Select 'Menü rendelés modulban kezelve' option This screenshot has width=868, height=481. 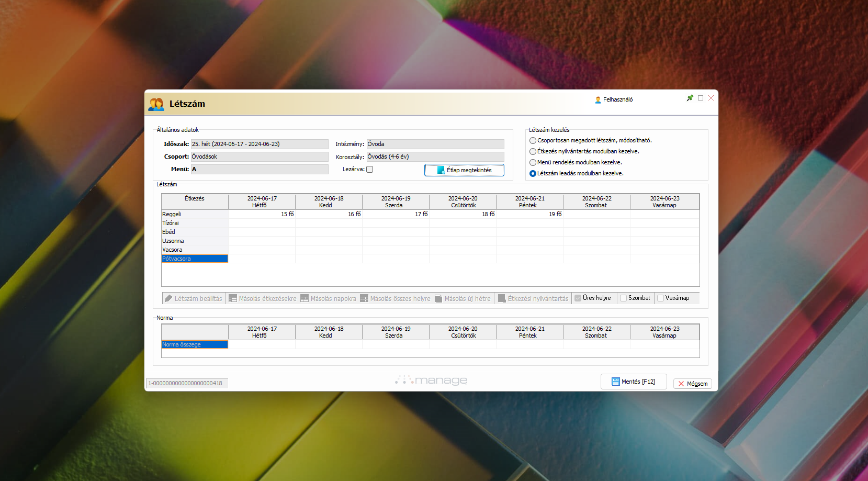pos(533,162)
